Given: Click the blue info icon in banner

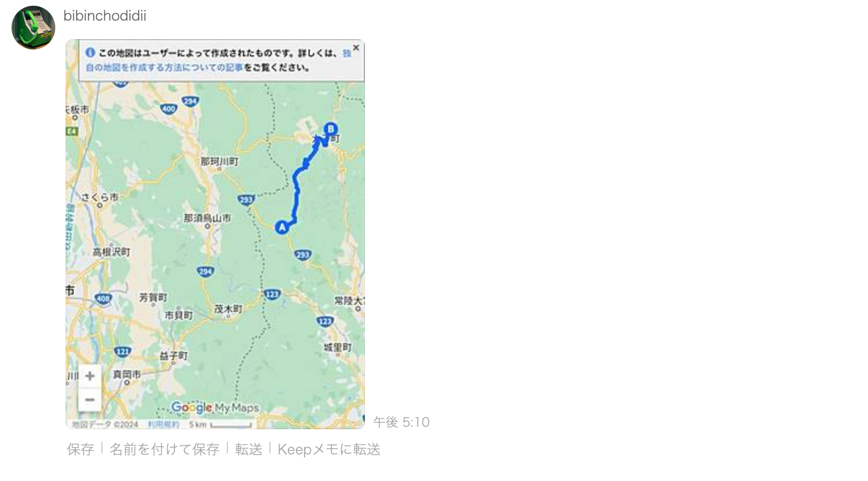Looking at the screenshot, I should pyautogui.click(x=90, y=53).
